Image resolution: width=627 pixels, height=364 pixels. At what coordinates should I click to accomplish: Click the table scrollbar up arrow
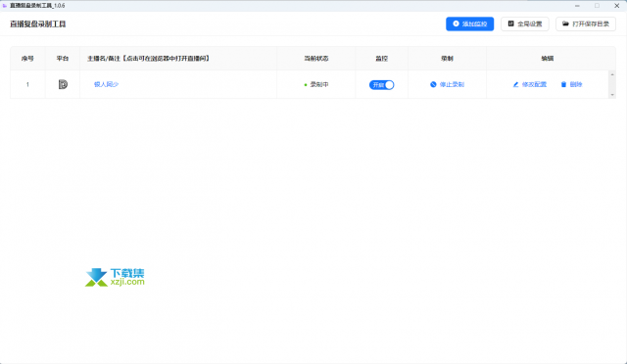tap(612, 74)
